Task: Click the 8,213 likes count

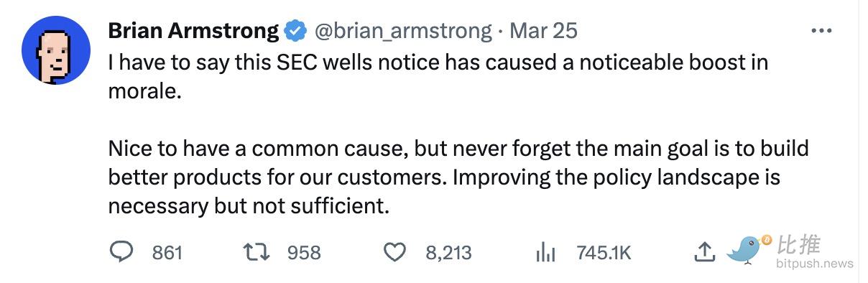Action: point(448,252)
